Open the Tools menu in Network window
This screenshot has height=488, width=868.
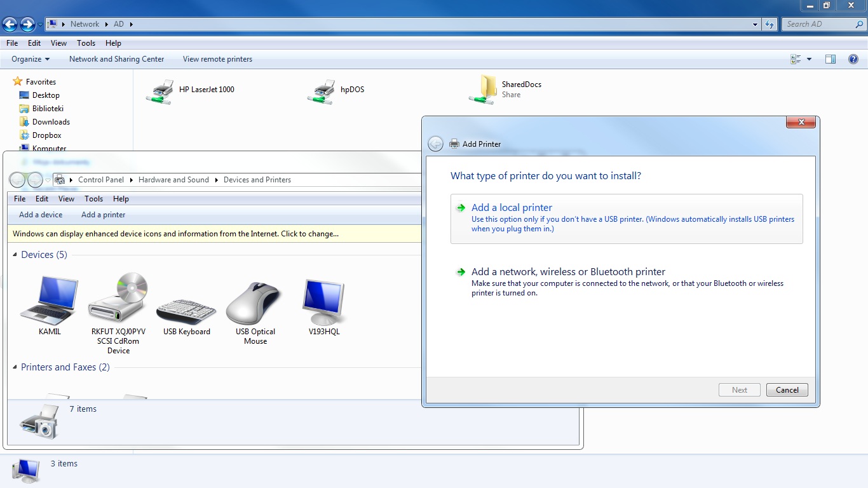tap(86, 43)
